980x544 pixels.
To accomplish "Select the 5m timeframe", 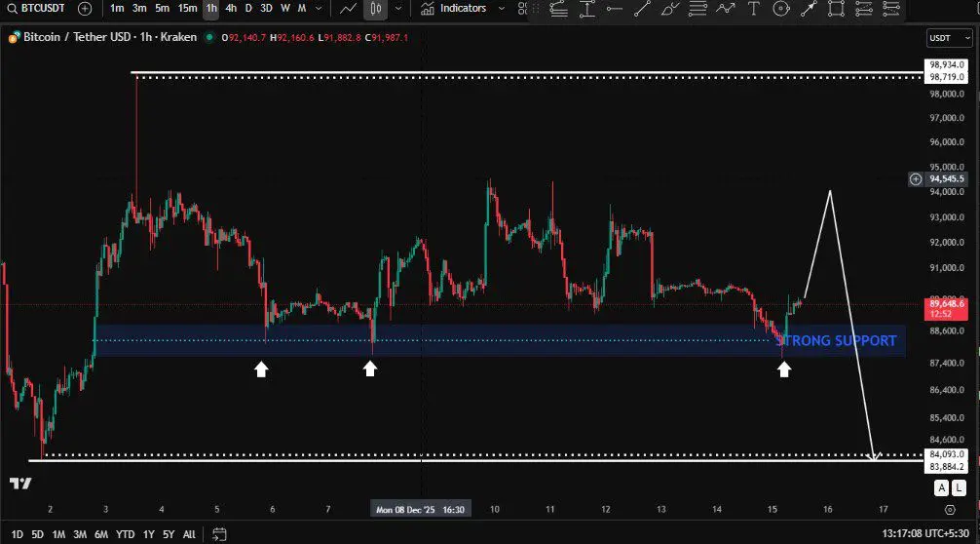I will (162, 8).
